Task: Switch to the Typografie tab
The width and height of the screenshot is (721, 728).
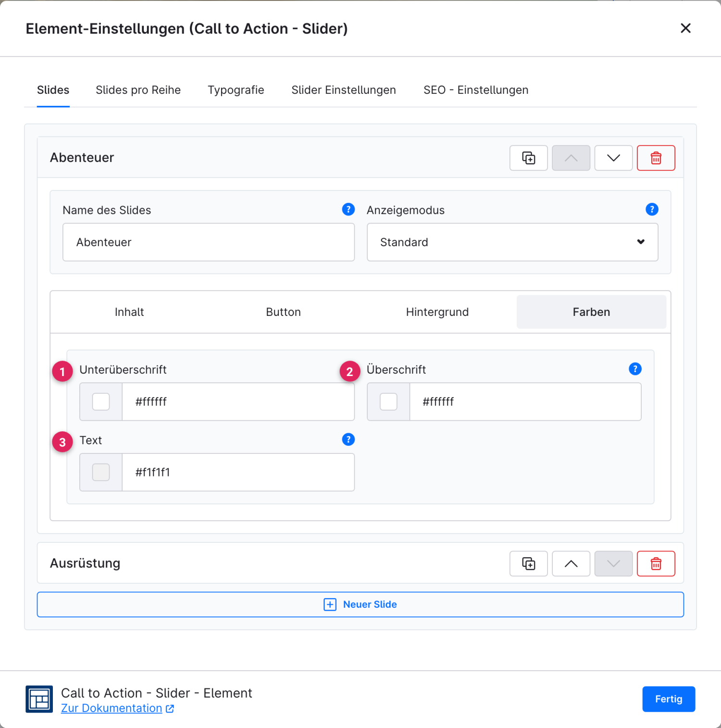Action: [236, 90]
